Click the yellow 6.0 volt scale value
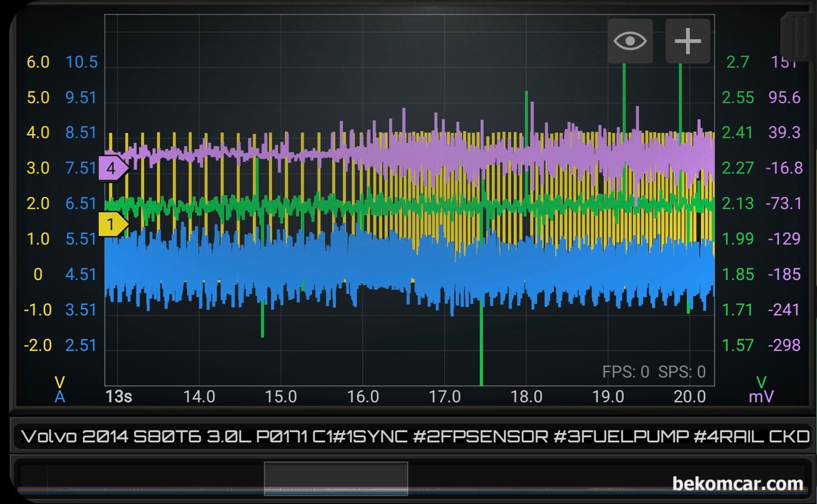This screenshot has width=817, height=504. pos(38,62)
